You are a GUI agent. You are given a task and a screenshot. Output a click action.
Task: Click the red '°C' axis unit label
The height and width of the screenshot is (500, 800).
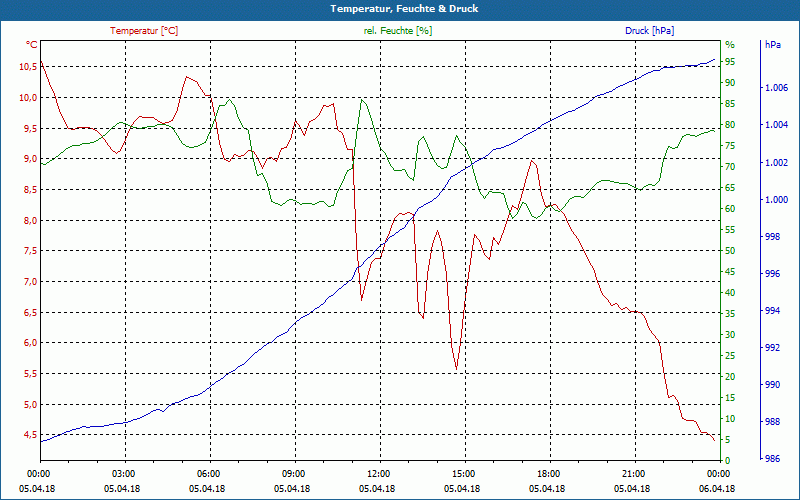pos(32,45)
